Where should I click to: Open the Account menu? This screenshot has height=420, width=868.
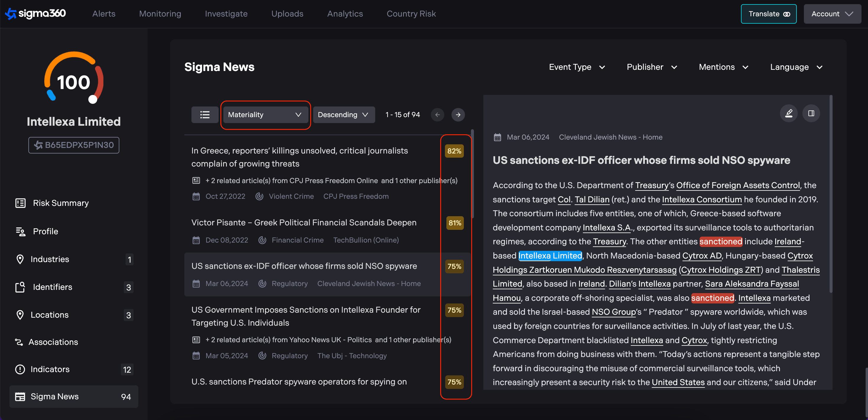tap(832, 14)
